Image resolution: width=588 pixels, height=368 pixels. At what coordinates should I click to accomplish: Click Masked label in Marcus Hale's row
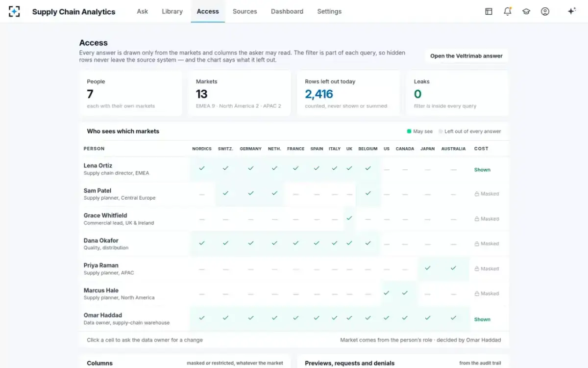pyautogui.click(x=490, y=293)
